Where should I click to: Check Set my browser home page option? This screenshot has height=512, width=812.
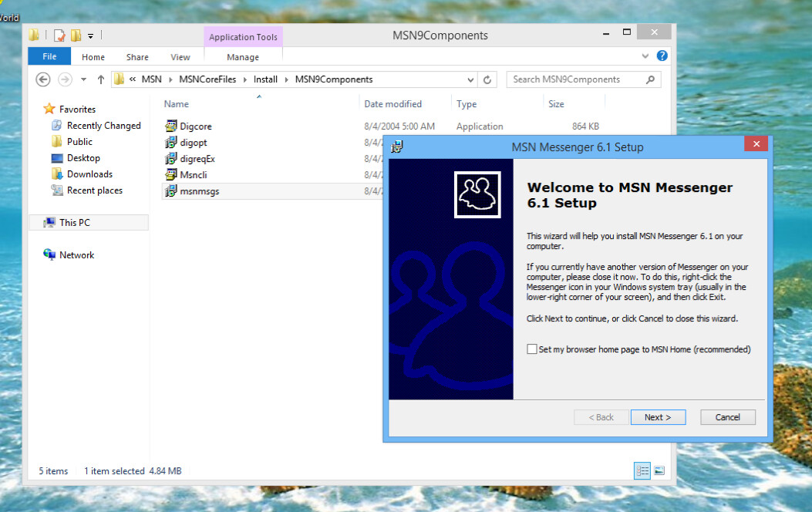pos(532,349)
